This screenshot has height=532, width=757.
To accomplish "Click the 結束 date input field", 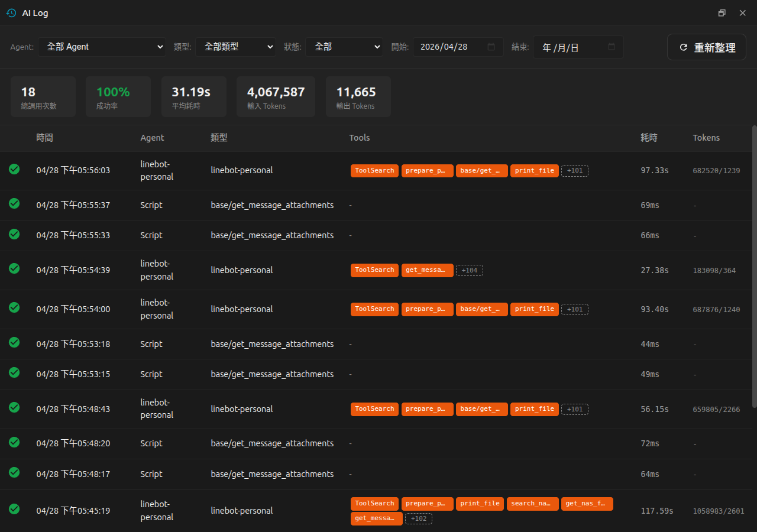I will tap(578, 47).
